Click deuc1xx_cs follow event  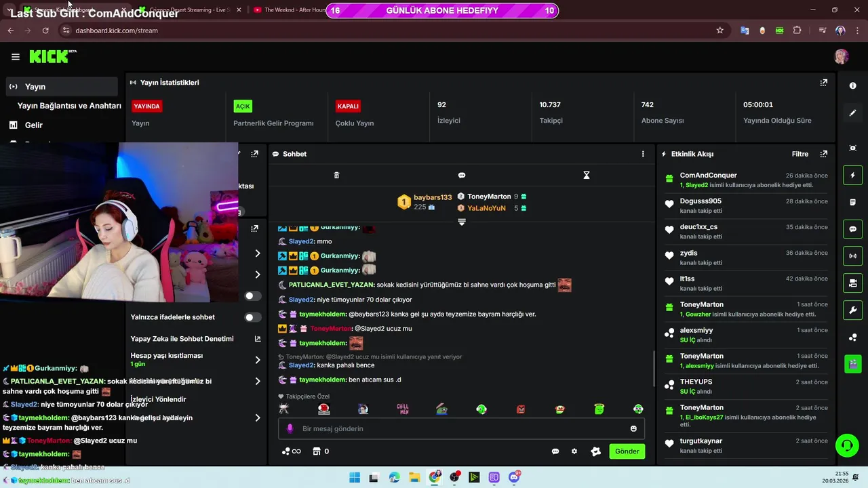click(x=746, y=231)
